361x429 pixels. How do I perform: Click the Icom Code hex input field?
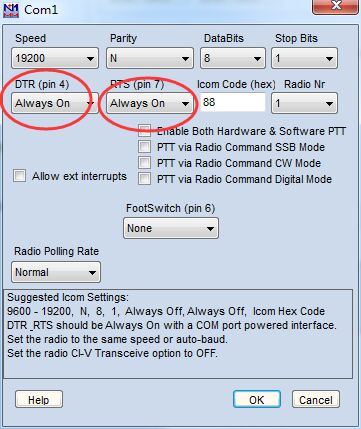(233, 102)
